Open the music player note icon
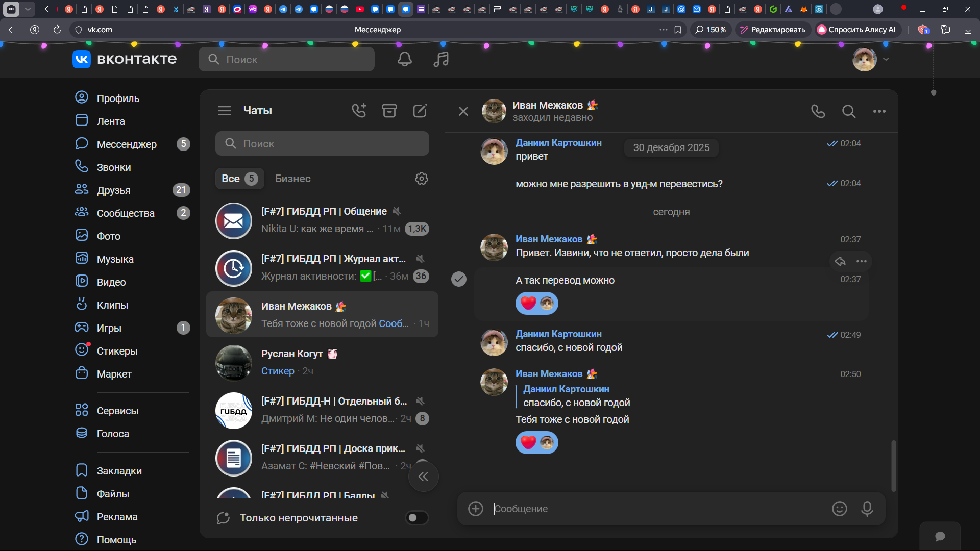Viewport: 980px width, 551px height. pos(441,59)
